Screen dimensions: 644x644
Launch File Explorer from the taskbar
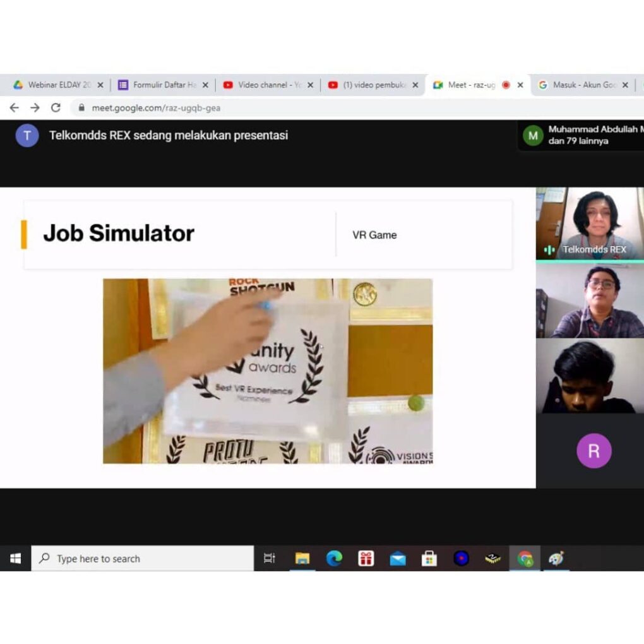tap(302, 559)
